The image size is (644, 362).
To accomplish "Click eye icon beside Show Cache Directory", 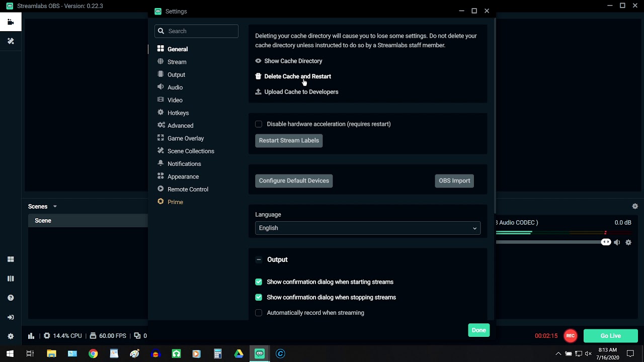I will pyautogui.click(x=258, y=61).
